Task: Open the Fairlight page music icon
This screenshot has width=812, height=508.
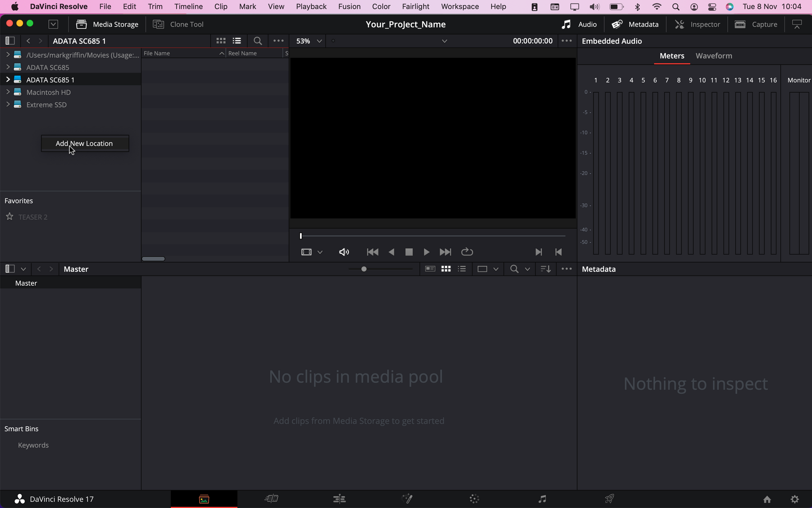Action: (542, 499)
